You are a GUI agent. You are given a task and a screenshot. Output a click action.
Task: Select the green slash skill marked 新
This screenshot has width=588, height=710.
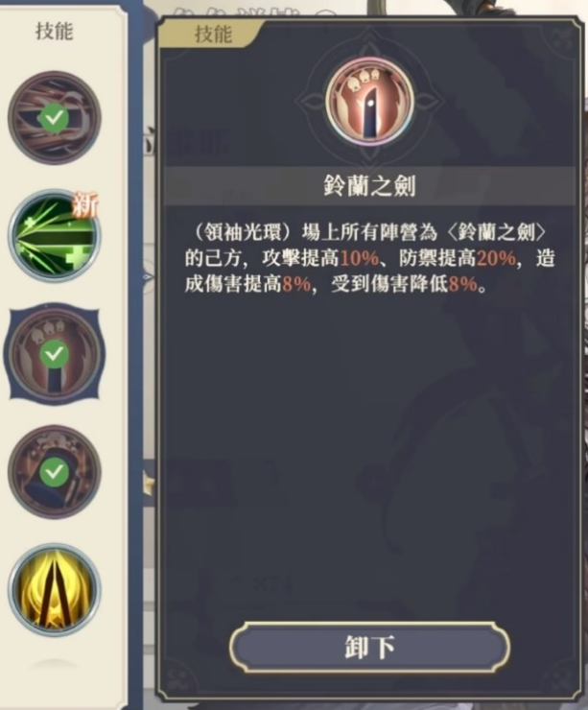pyautogui.click(x=54, y=236)
